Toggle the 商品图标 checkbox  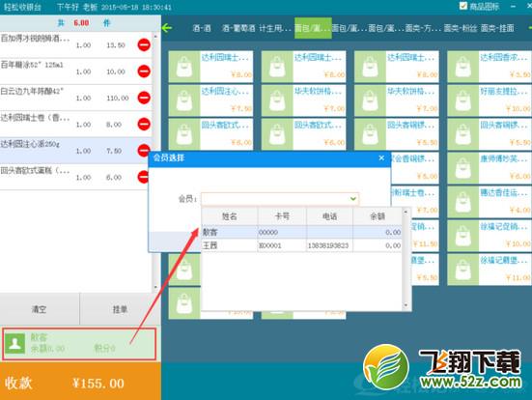(463, 6)
